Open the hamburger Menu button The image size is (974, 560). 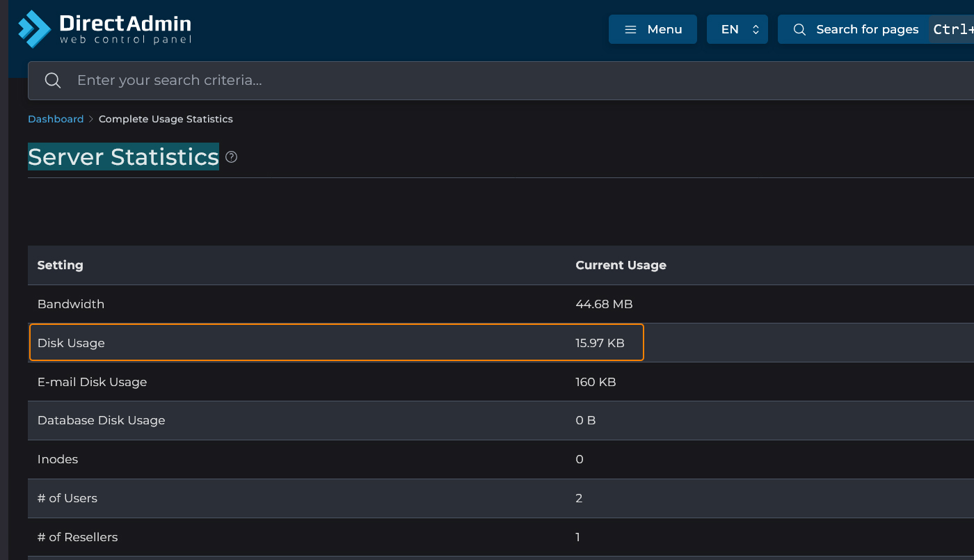coord(653,29)
